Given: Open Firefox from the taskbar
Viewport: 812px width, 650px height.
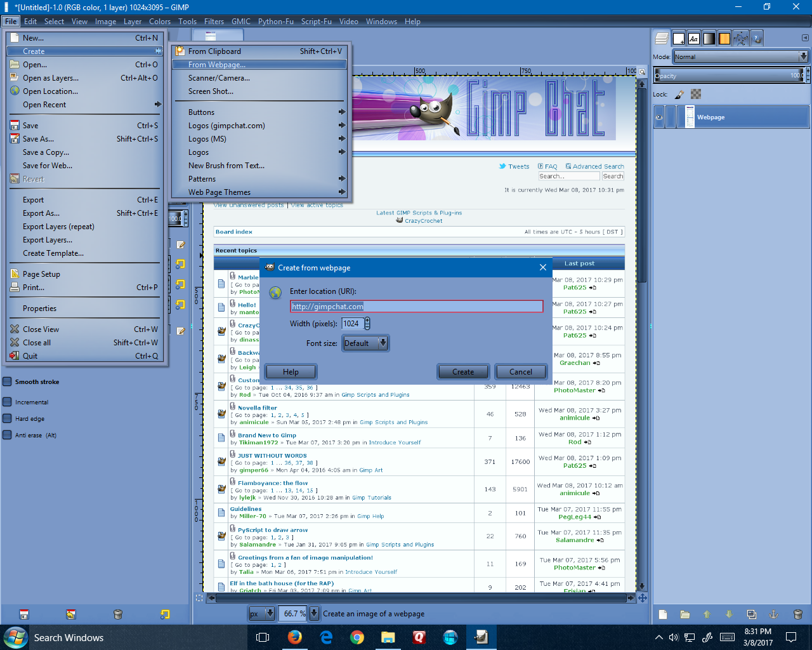Looking at the screenshot, I should [294, 637].
